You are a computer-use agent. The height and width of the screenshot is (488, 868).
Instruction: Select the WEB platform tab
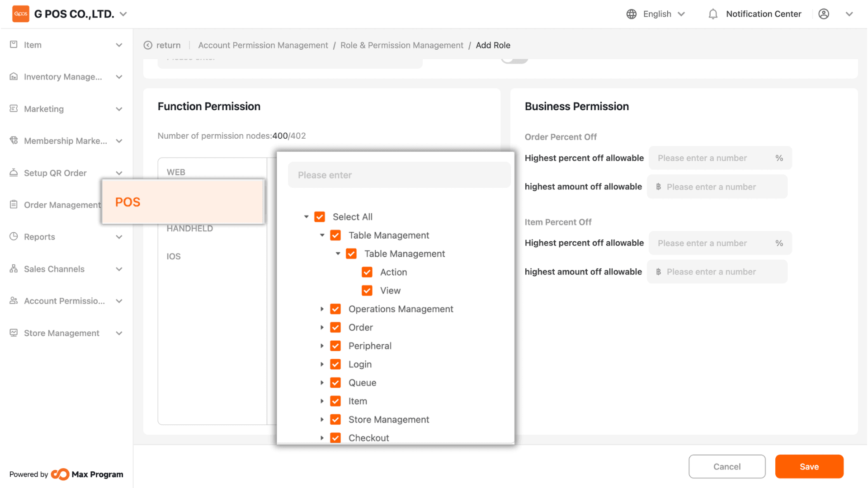click(x=176, y=172)
